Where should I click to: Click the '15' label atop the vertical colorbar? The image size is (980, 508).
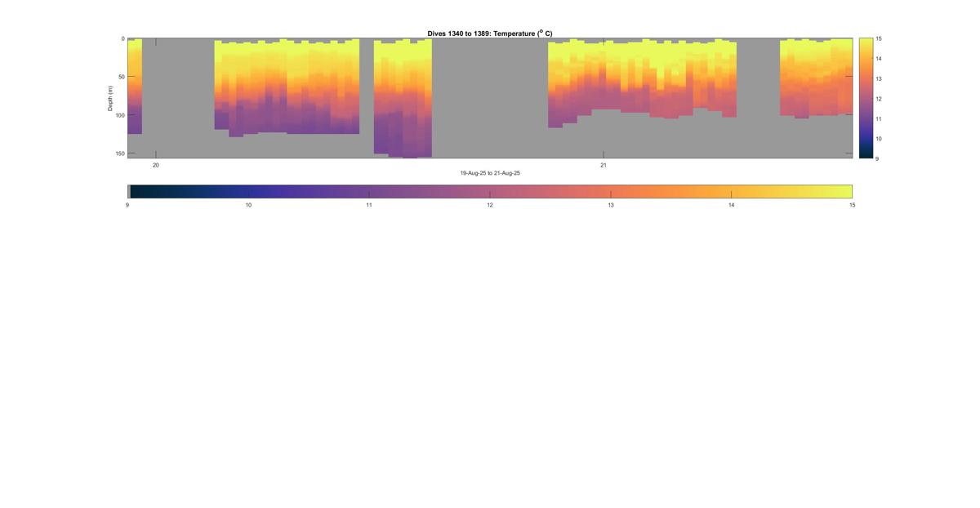877,39
